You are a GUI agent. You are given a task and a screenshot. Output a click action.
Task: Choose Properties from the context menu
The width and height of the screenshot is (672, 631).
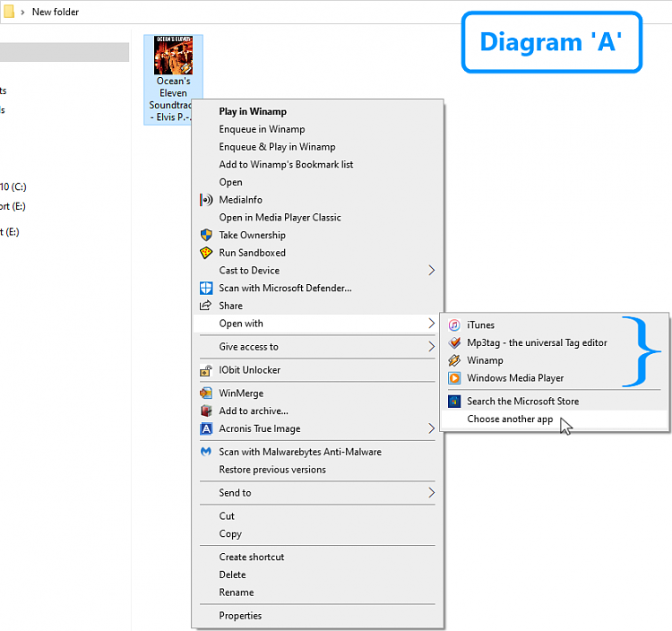240,616
